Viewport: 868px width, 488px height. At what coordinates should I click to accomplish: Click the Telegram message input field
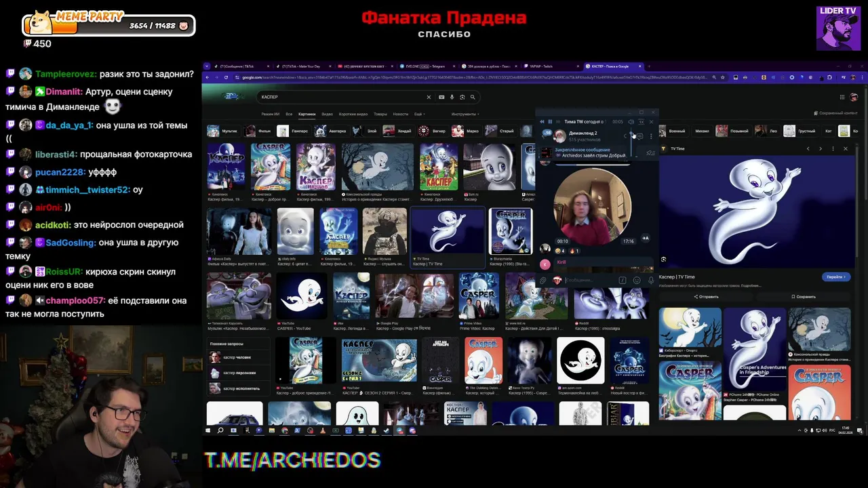[590, 281]
